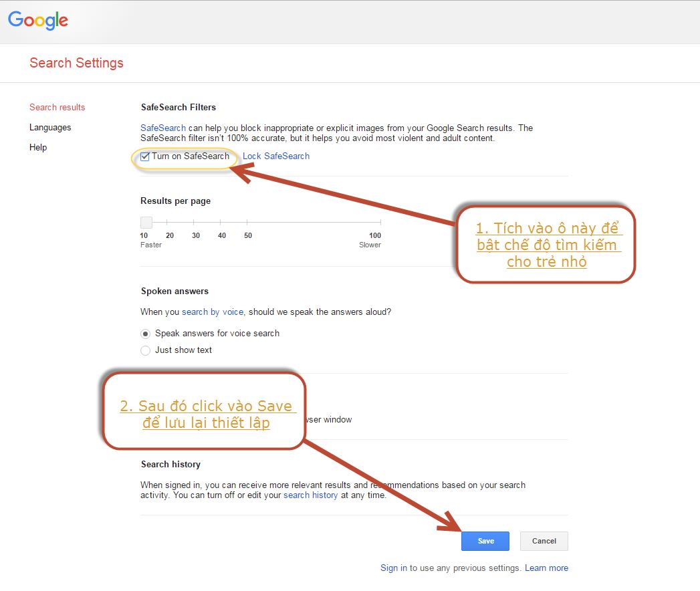The image size is (700, 591).
Task: Click the Slower label under slider
Action: (x=370, y=245)
